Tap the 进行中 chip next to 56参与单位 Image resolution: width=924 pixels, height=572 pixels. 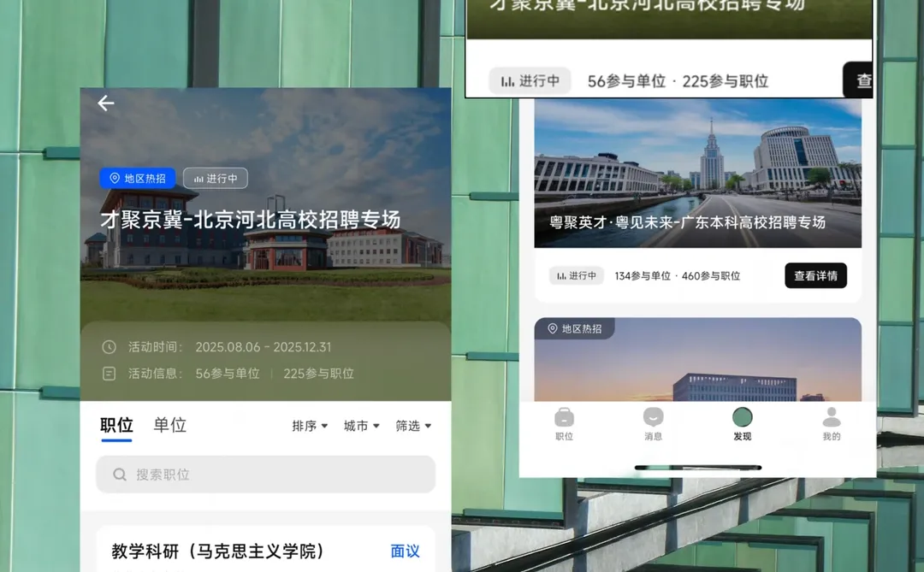(x=530, y=81)
